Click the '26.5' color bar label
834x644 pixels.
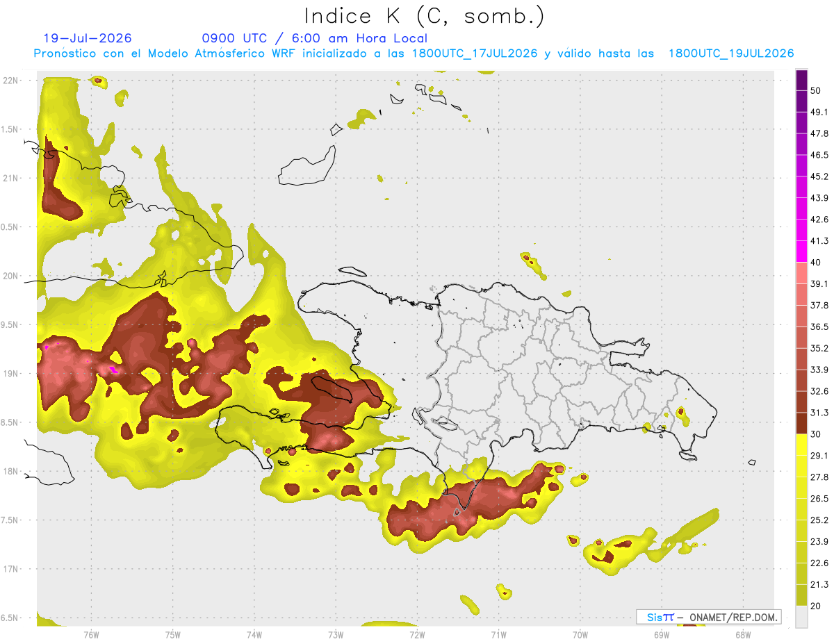pos(819,499)
